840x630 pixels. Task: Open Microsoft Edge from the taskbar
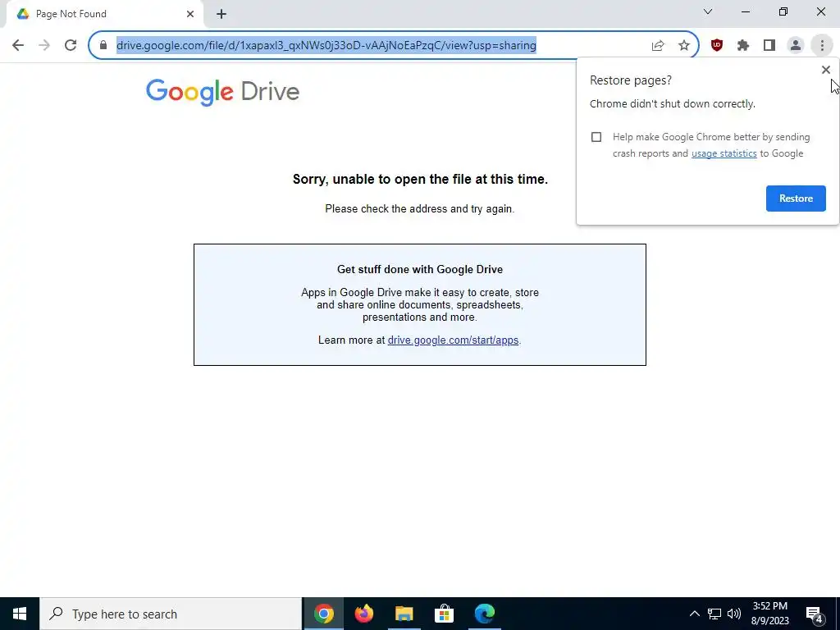tap(484, 614)
